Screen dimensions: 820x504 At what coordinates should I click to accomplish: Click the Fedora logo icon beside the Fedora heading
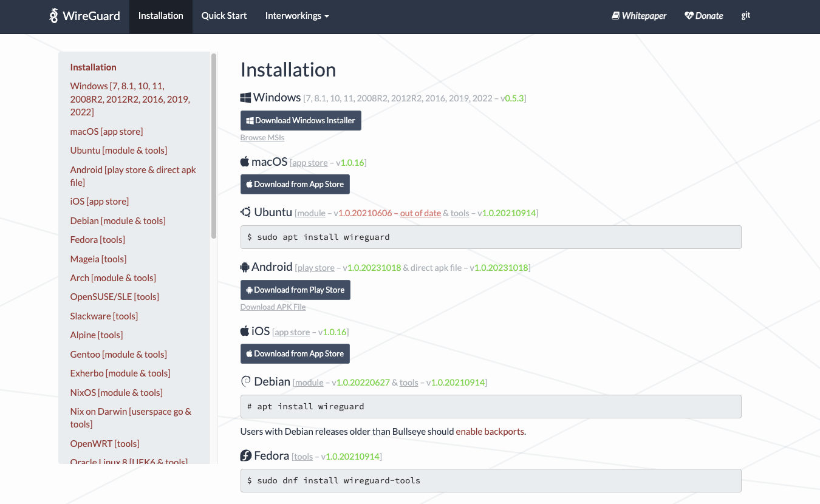tap(246, 455)
